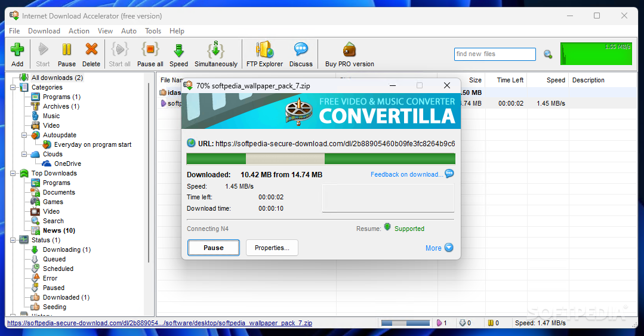This screenshot has width=644, height=336.
Task: Open the Auto menu
Action: coord(128,31)
